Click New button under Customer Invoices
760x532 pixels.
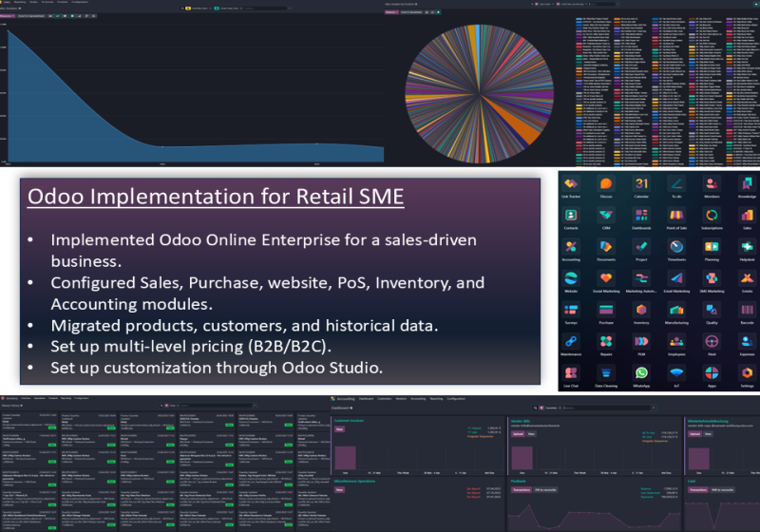tap(339, 427)
